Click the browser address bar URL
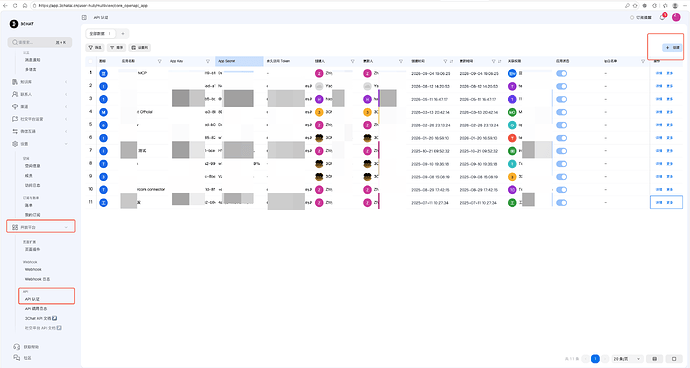Screen dimensions: 690x368 (93, 5)
